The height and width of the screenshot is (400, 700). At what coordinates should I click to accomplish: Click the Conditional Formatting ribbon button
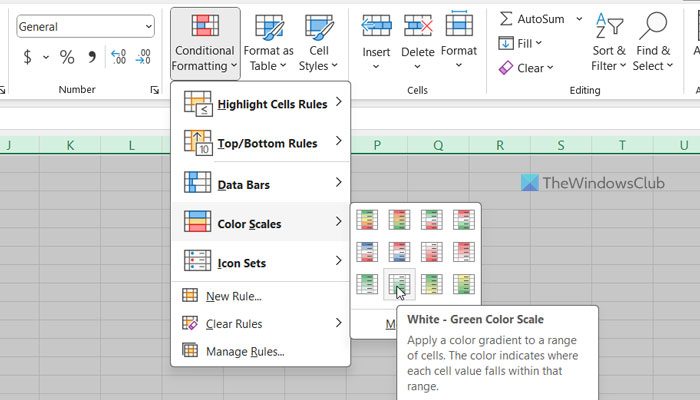point(204,41)
